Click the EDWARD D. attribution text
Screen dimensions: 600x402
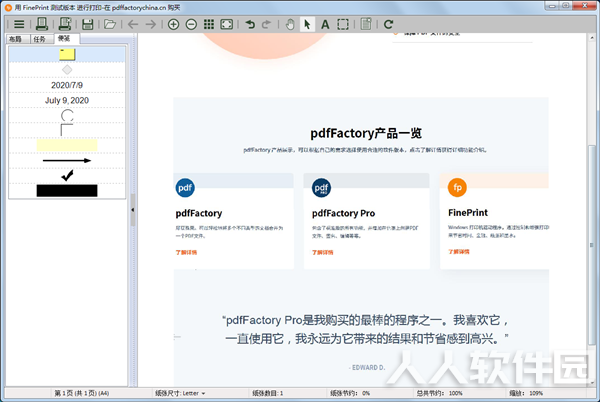click(367, 368)
